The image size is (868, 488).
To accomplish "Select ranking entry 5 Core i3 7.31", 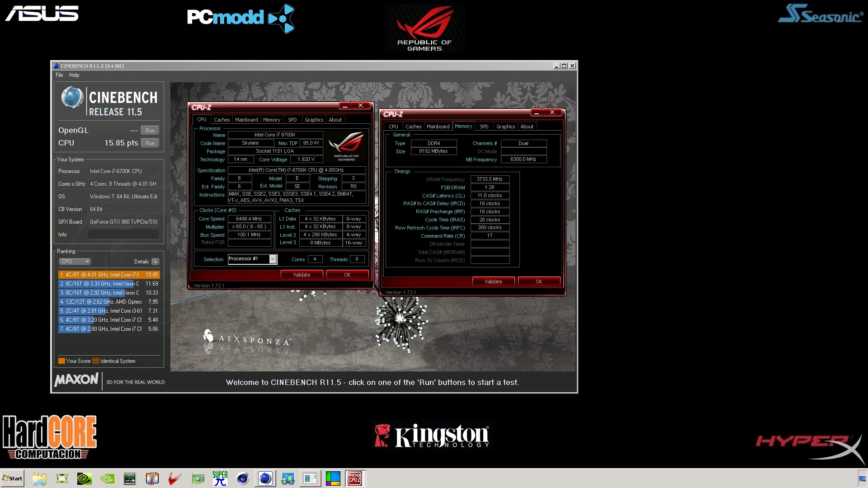I will tap(109, 311).
